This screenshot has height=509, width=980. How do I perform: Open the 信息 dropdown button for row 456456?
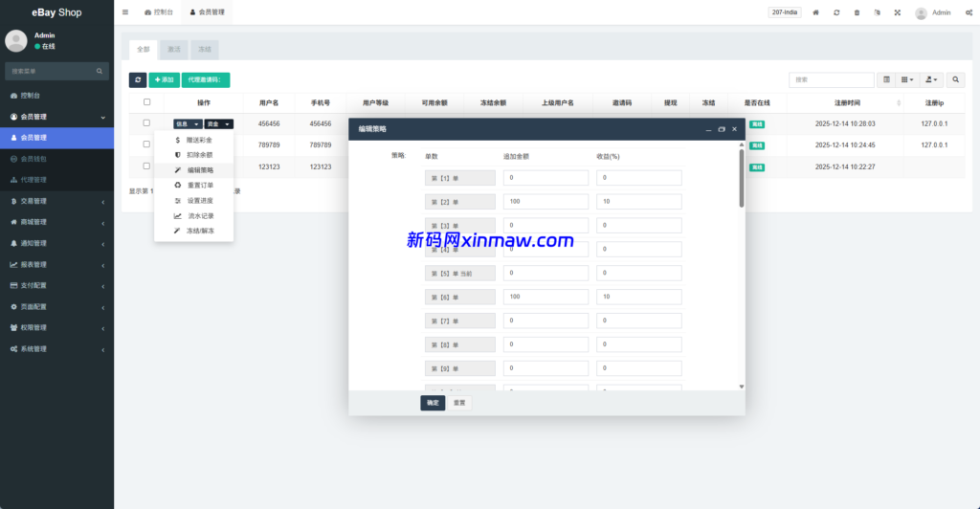pyautogui.click(x=188, y=124)
